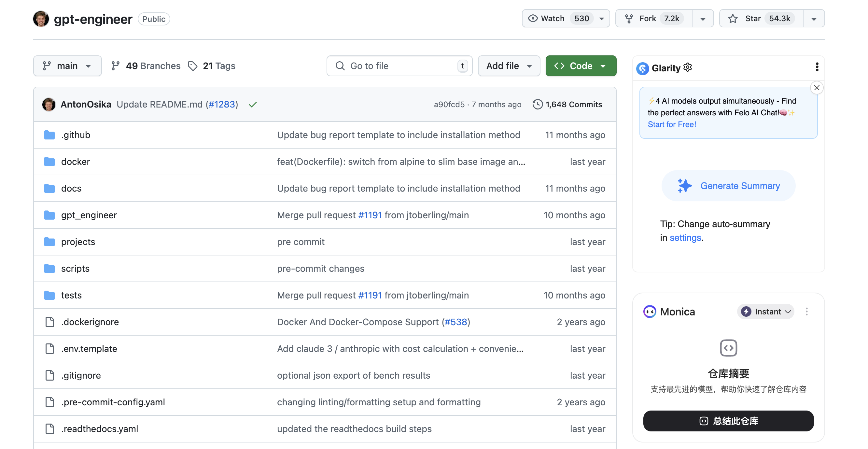The width and height of the screenshot is (868, 449).
Task: Show commit status checkmark details
Action: coord(253,105)
